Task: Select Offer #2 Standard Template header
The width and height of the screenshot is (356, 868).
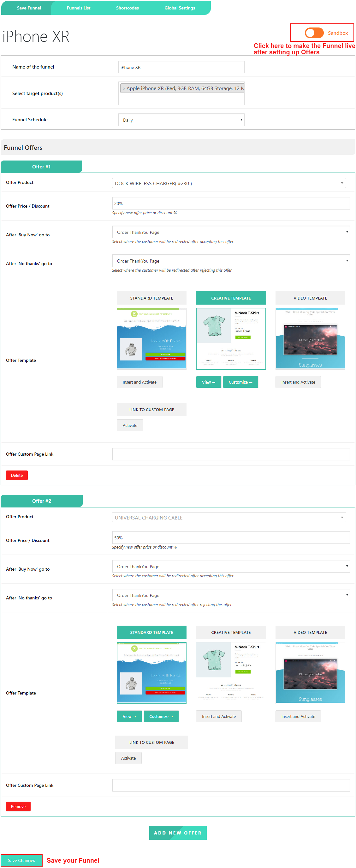Action: [x=151, y=632]
